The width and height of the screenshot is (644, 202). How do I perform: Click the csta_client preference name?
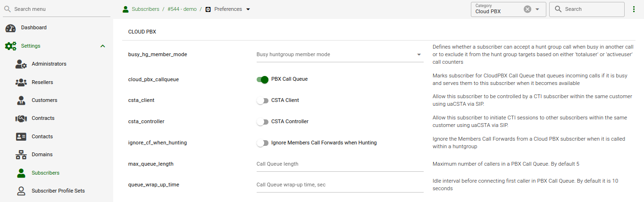[x=141, y=101]
